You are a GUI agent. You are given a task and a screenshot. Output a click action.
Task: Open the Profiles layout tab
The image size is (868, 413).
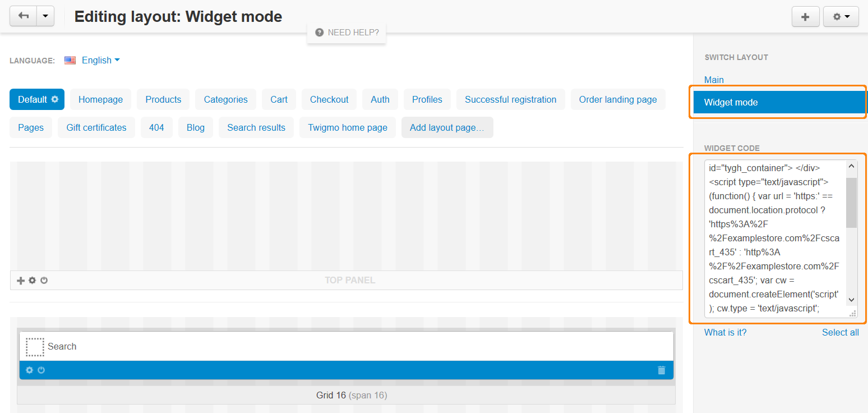[427, 99]
